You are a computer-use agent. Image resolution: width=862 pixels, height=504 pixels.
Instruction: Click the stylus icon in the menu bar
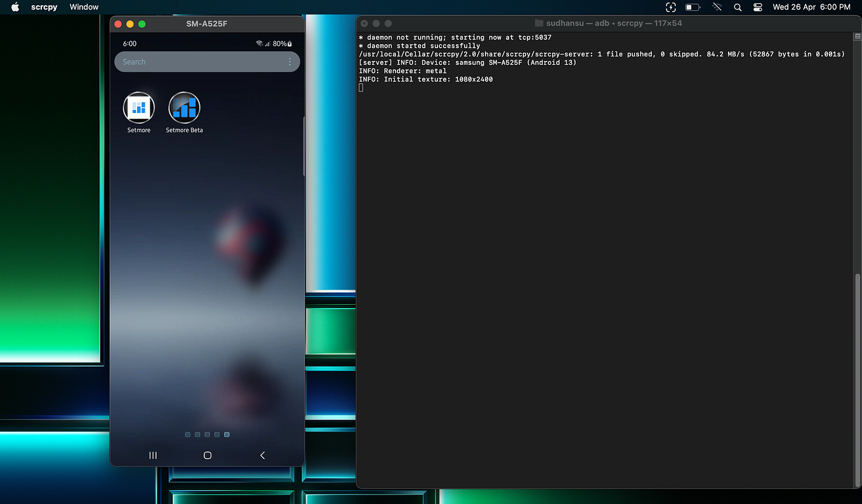point(717,7)
